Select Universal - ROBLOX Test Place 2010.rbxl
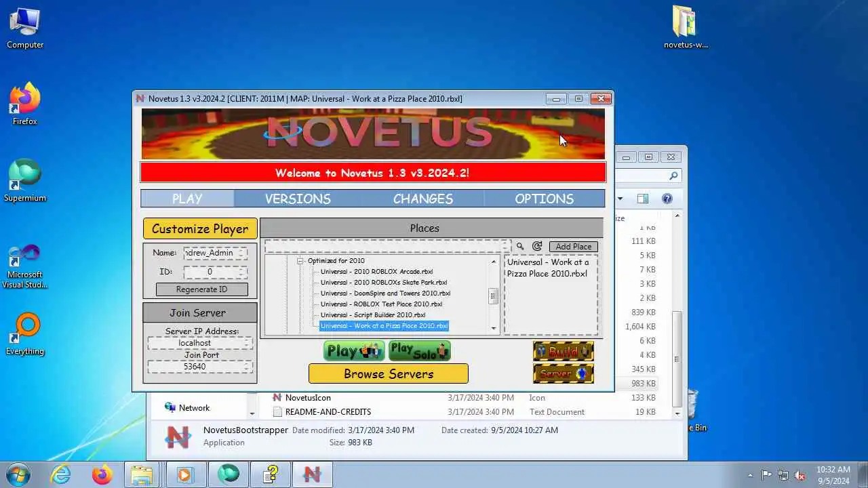 point(381,304)
